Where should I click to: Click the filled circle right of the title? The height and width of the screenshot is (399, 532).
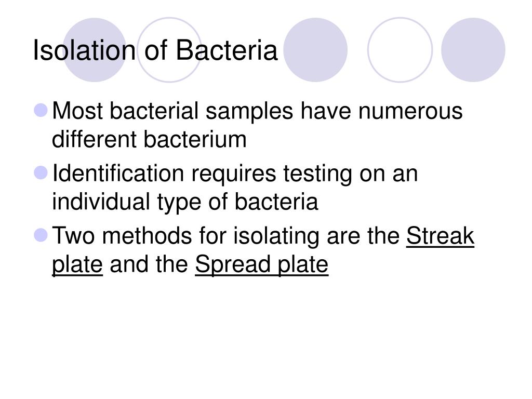315,50
